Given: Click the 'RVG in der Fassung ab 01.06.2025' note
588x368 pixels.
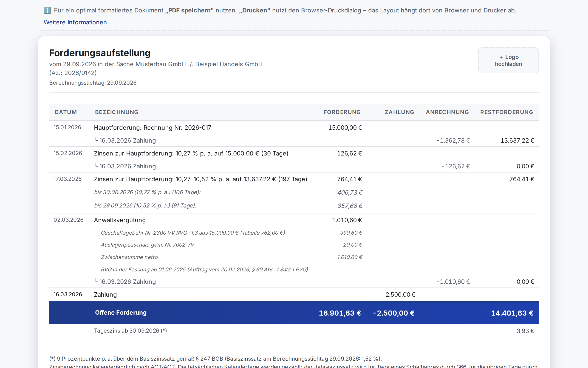Looking at the screenshot, I should point(205,269).
